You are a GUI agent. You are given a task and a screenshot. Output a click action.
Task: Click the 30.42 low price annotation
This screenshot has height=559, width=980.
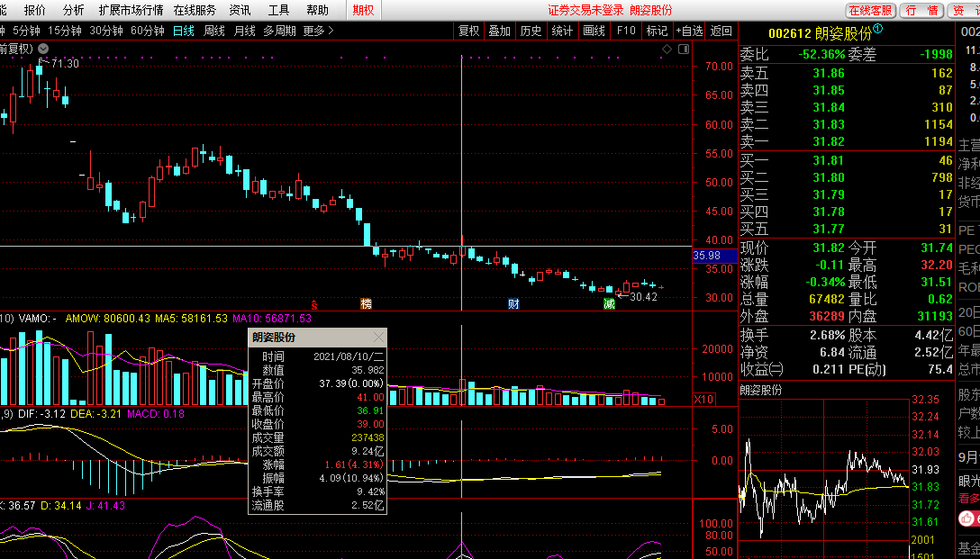point(643,297)
